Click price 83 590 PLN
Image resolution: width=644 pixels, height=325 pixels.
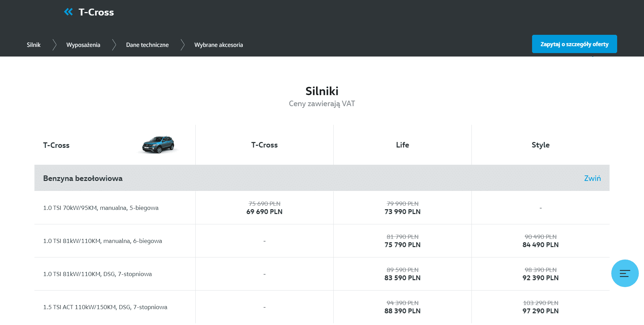pyautogui.click(x=403, y=278)
